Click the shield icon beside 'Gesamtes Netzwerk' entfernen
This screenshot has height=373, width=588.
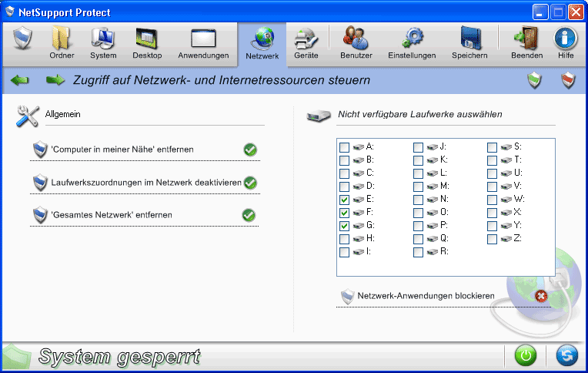click(x=40, y=215)
